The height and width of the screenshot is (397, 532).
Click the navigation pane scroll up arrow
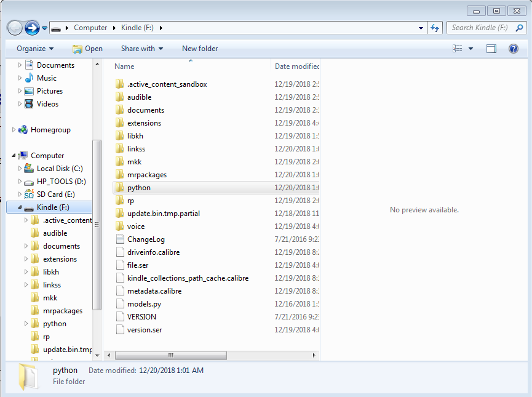pos(97,64)
